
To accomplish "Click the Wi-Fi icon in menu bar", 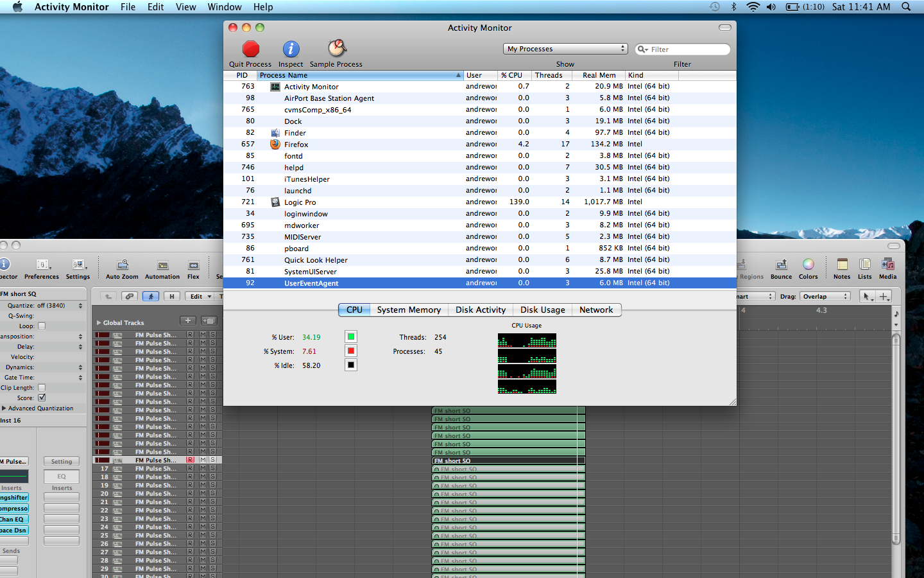I will coord(753,6).
